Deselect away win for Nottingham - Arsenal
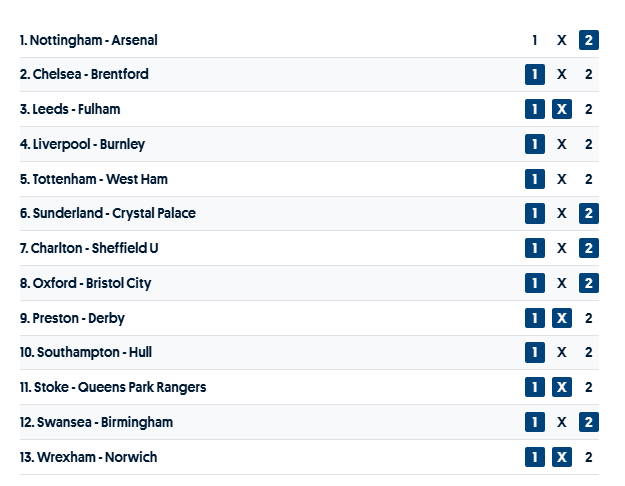This screenshot has height=486, width=625. (589, 40)
